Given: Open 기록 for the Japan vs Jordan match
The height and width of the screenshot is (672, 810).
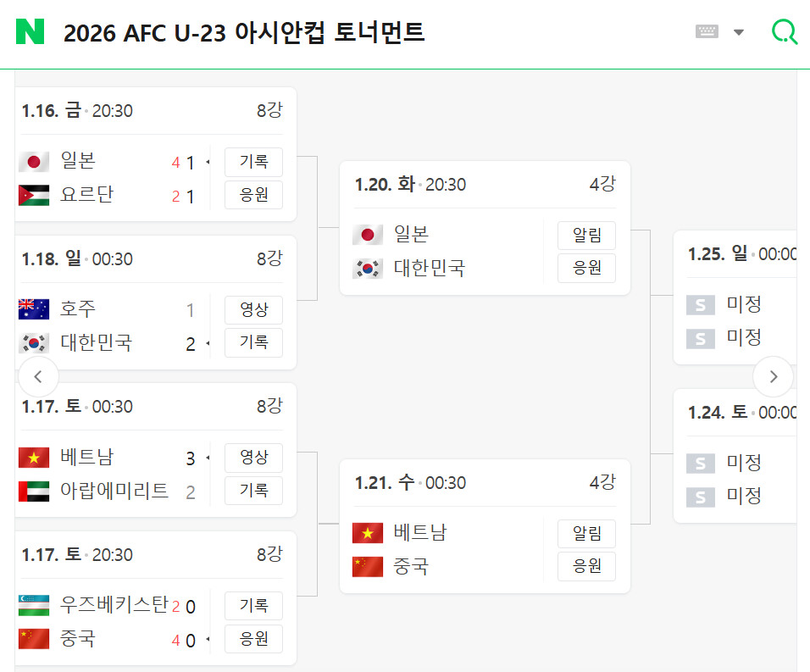Looking at the screenshot, I should click(253, 162).
